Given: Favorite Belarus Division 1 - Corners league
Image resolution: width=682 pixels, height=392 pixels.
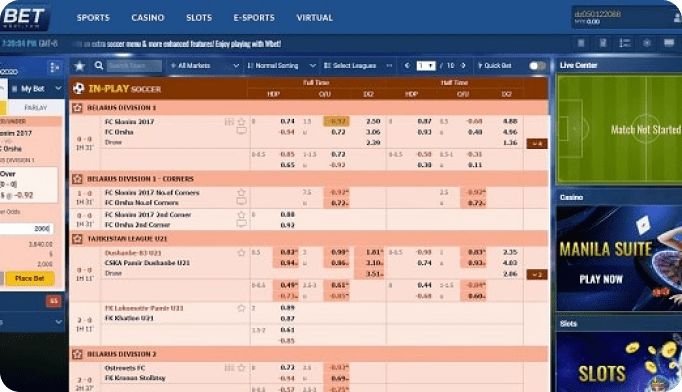Looking at the screenshot, I should (77, 179).
